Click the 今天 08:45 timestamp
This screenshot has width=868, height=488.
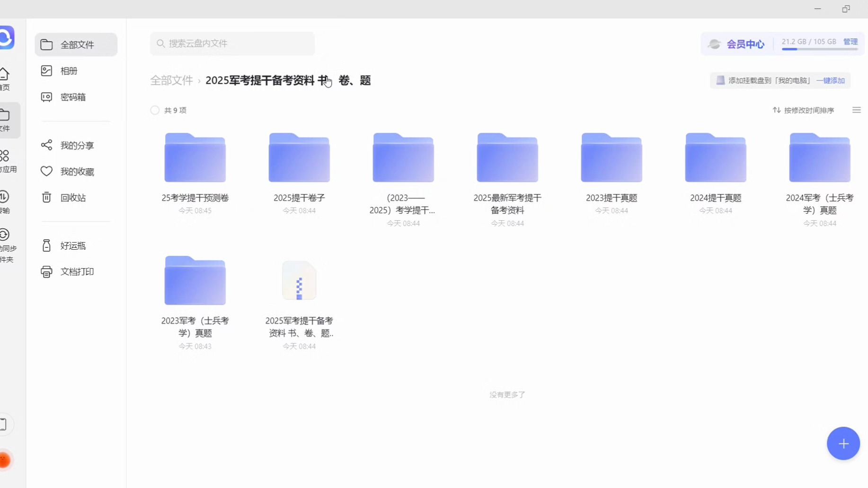195,210
